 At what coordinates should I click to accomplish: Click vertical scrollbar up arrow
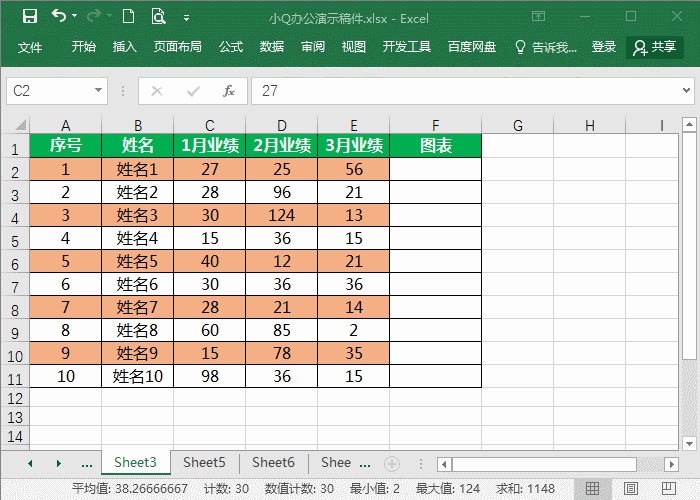point(689,124)
